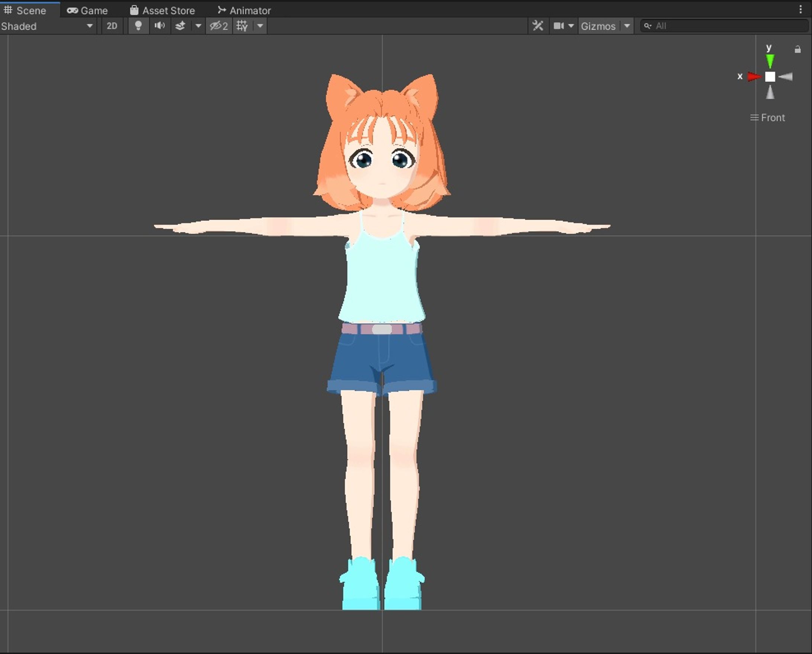The image size is (812, 654).
Task: Click the red X axis cone
Action: point(754,77)
